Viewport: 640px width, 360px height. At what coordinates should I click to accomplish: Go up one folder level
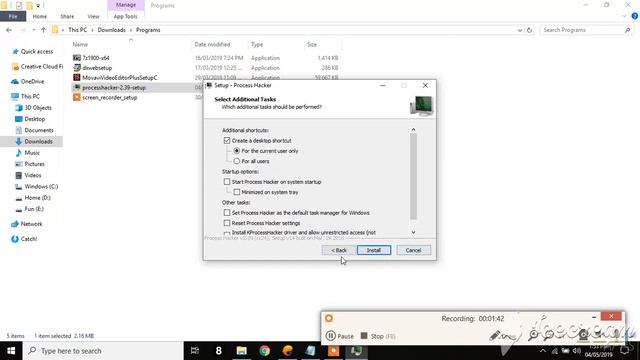tap(43, 30)
